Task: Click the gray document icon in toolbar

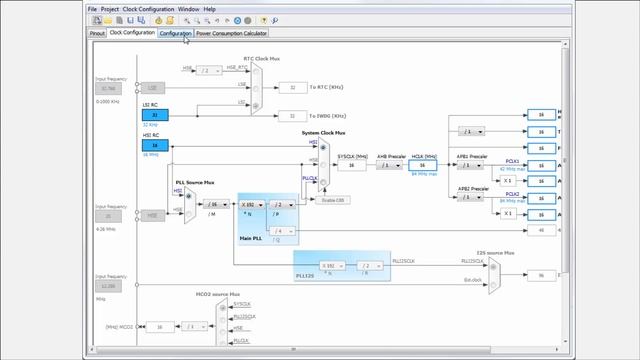Action: tap(120, 20)
